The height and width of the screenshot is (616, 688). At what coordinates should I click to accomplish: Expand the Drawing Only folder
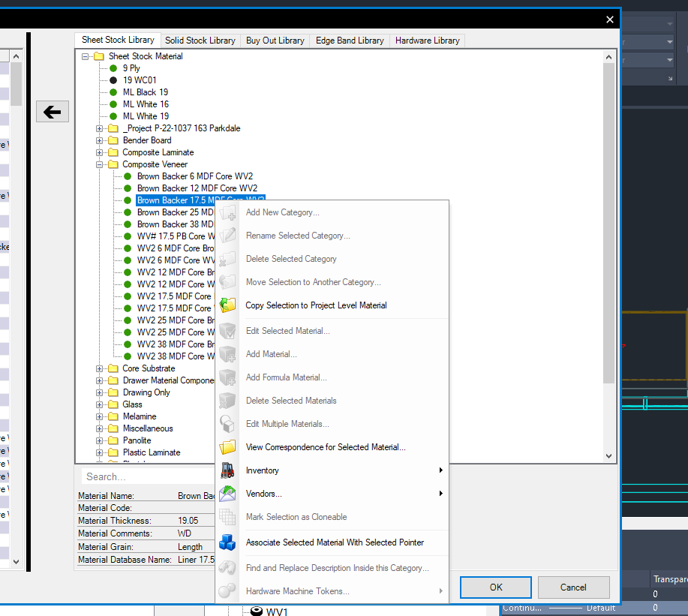click(x=99, y=392)
